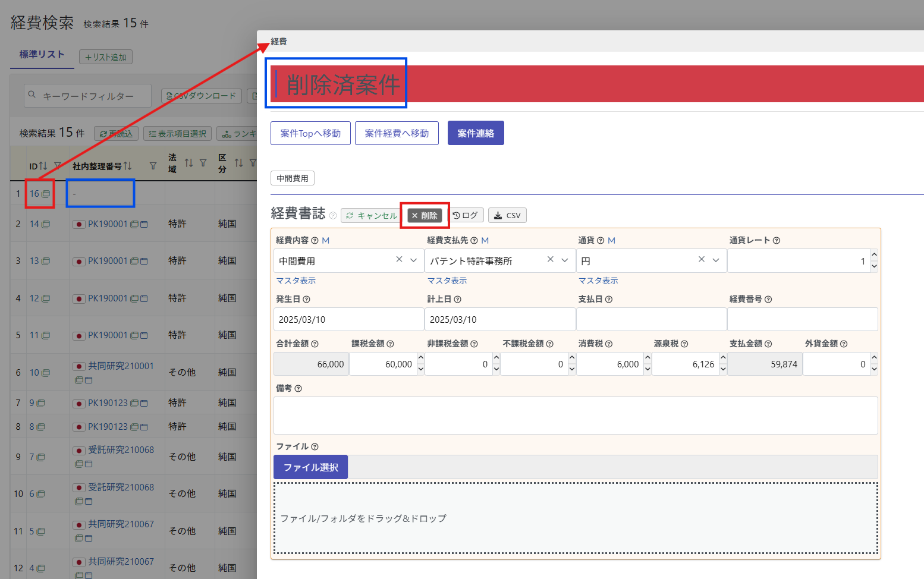Screen dimensions: 924x579
Task: Click help icon beside 経費内容 label
Action: 315,241
